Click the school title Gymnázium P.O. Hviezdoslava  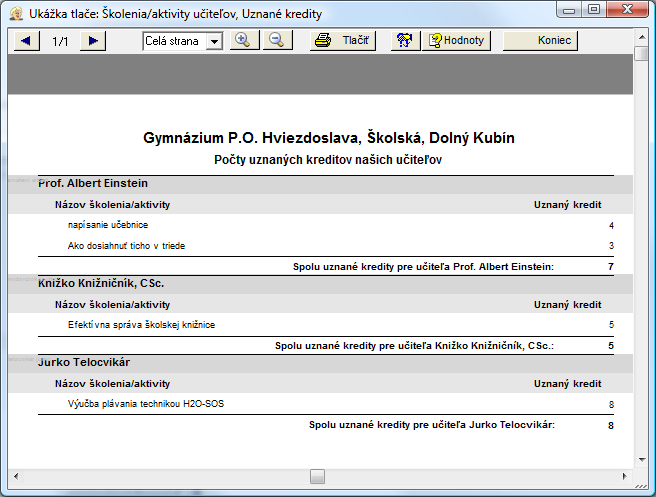click(328, 138)
